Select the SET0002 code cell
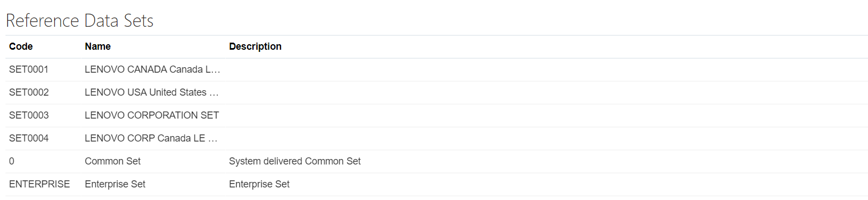The image size is (868, 200). [29, 92]
